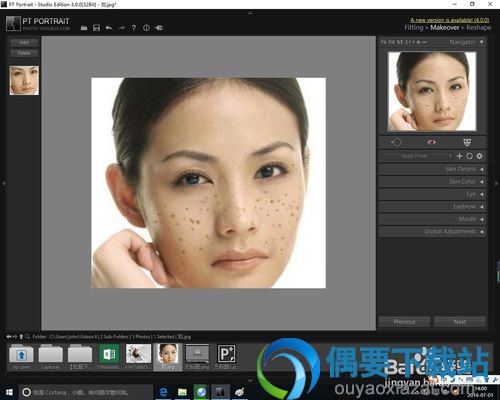Expand the Global Adjustments section

(432, 232)
